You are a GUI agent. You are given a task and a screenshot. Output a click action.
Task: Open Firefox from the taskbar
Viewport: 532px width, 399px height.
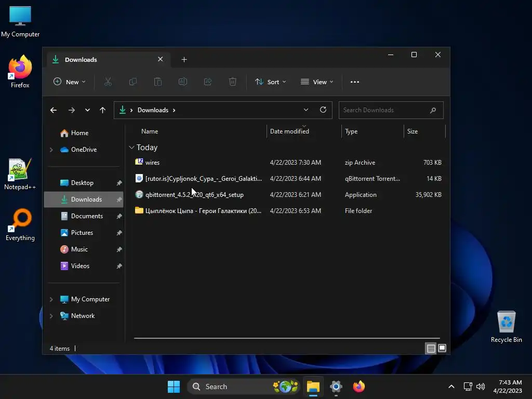(358, 387)
